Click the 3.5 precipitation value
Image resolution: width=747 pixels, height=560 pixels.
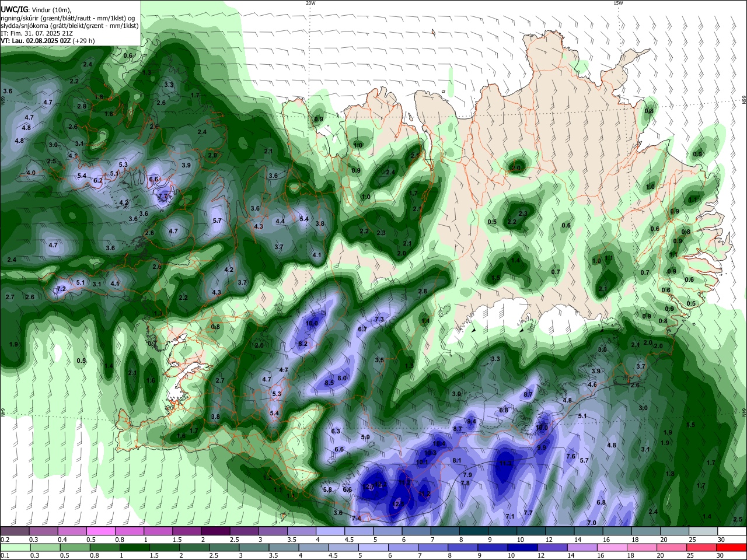tap(379, 360)
